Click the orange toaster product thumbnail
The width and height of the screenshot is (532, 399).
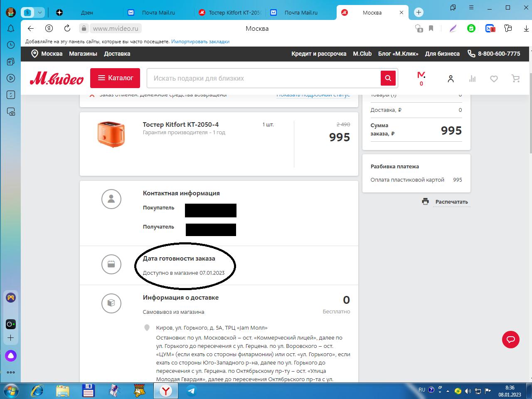pyautogui.click(x=111, y=134)
